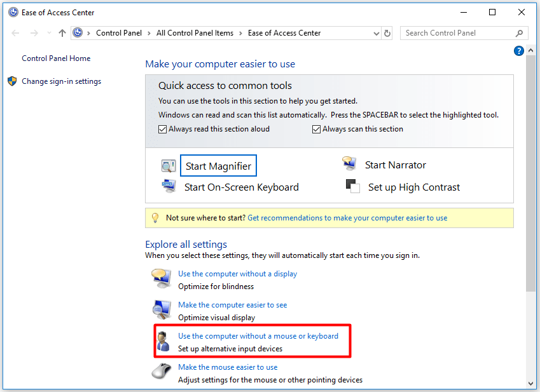Open the On-Screen Keyboard icon
The height and width of the screenshot is (392, 540).
point(169,187)
